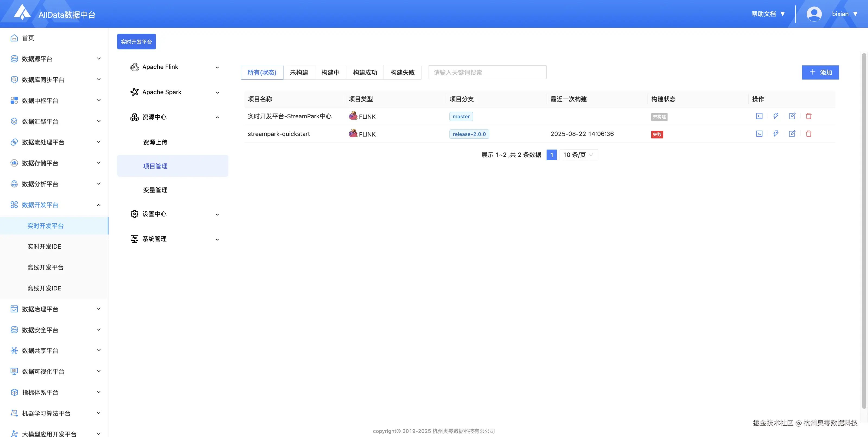
Task: Switch filter to 构建成功
Action: click(x=365, y=72)
